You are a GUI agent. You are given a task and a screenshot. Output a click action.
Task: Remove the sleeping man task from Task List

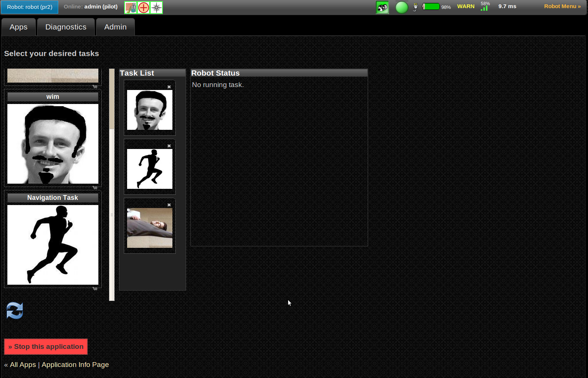169,205
